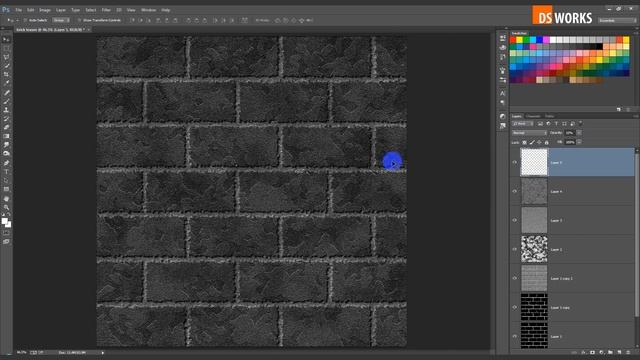Open the Normal blend mode dropdown
The height and width of the screenshot is (360, 640).
(529, 133)
